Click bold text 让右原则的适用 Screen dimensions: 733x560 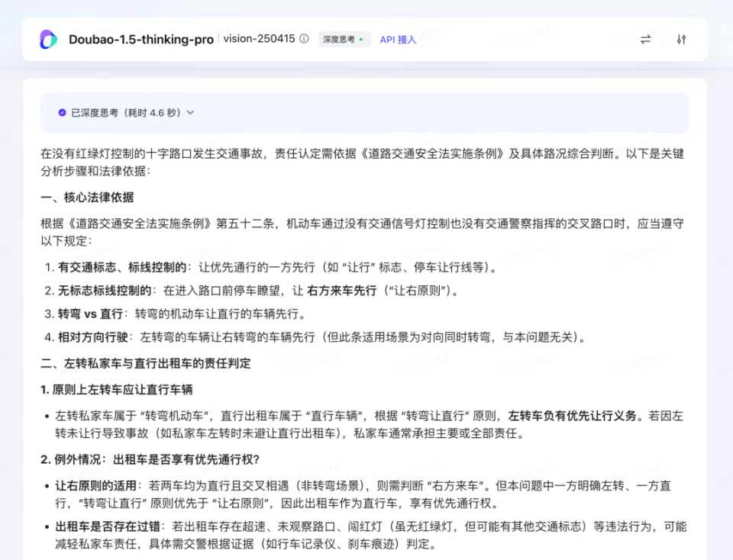pyautogui.click(x=96, y=486)
